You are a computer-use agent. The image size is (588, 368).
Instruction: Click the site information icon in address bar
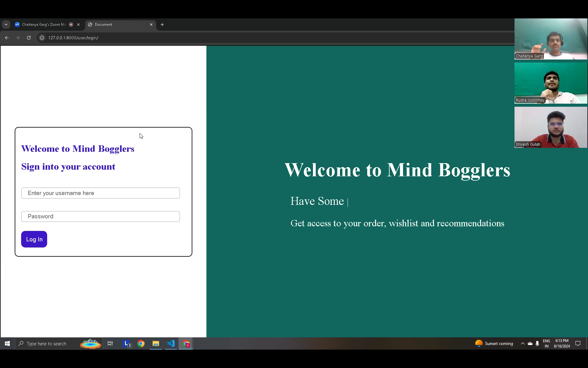(x=42, y=38)
